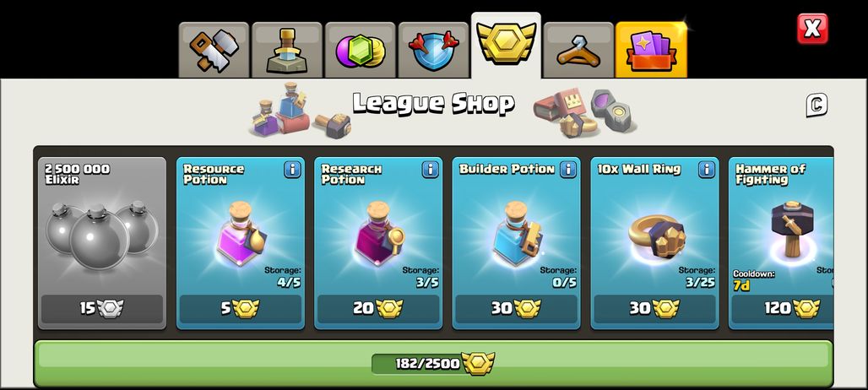Open the gems and gold resources tab
Image resolution: width=868 pixels, height=390 pixels.
(x=360, y=51)
